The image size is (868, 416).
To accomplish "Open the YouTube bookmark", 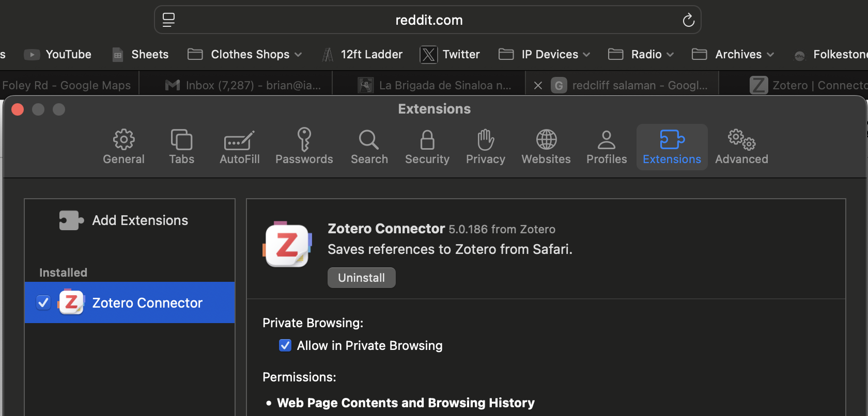I will [58, 54].
